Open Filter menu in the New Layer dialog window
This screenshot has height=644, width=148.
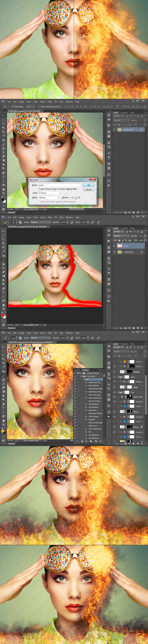click(x=50, y=102)
